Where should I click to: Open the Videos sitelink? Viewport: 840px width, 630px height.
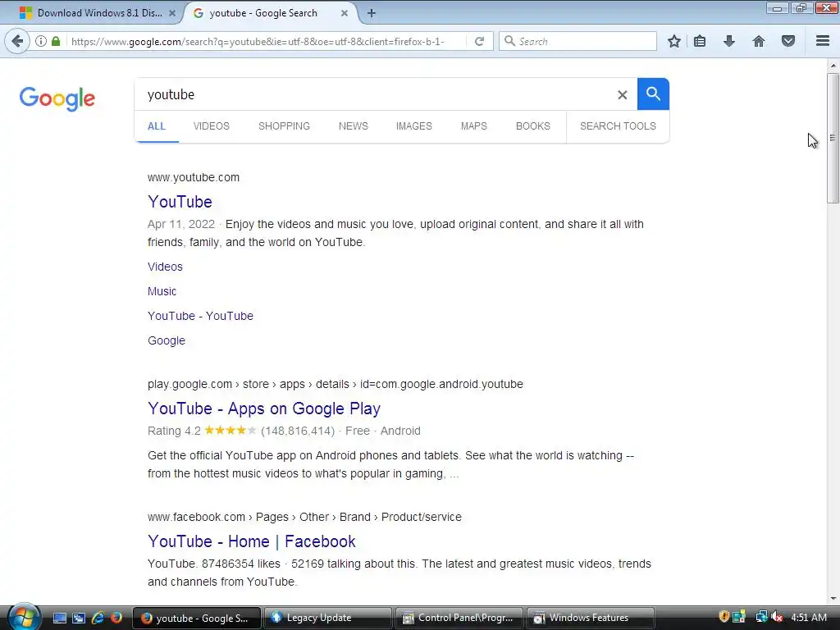[x=165, y=267]
